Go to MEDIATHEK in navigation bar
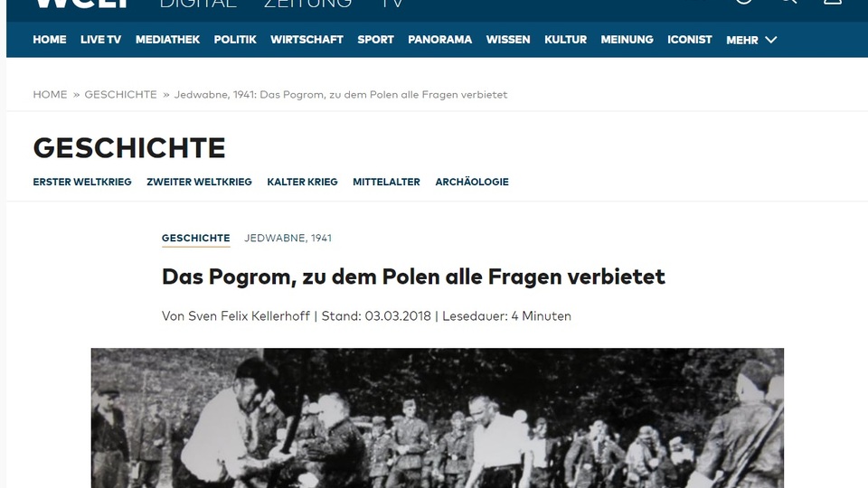The width and height of the screenshot is (868, 488). tap(168, 40)
